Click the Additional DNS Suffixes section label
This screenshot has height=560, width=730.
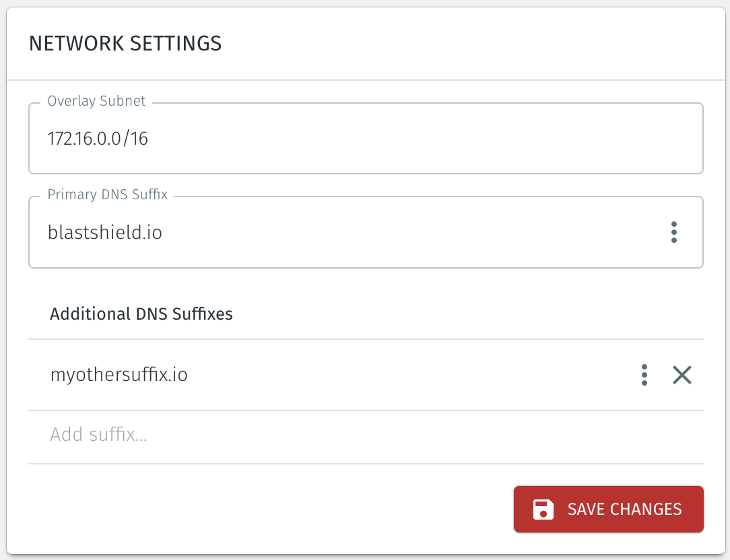point(141,314)
